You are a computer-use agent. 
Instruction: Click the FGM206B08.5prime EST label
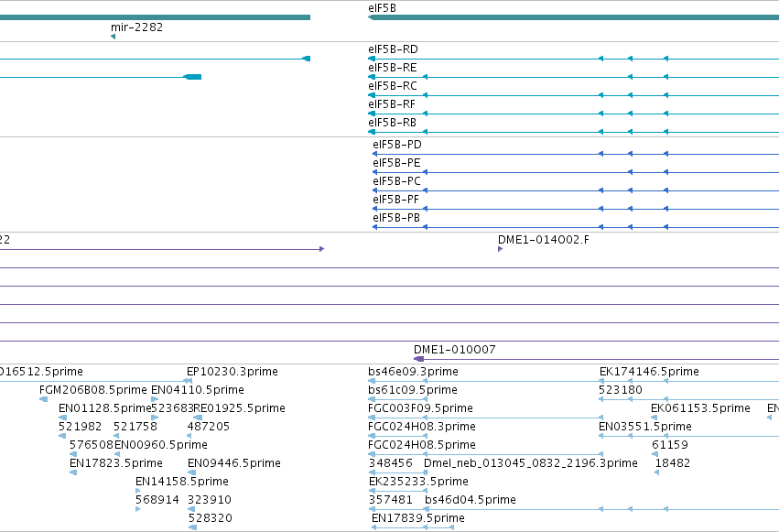[92, 390]
